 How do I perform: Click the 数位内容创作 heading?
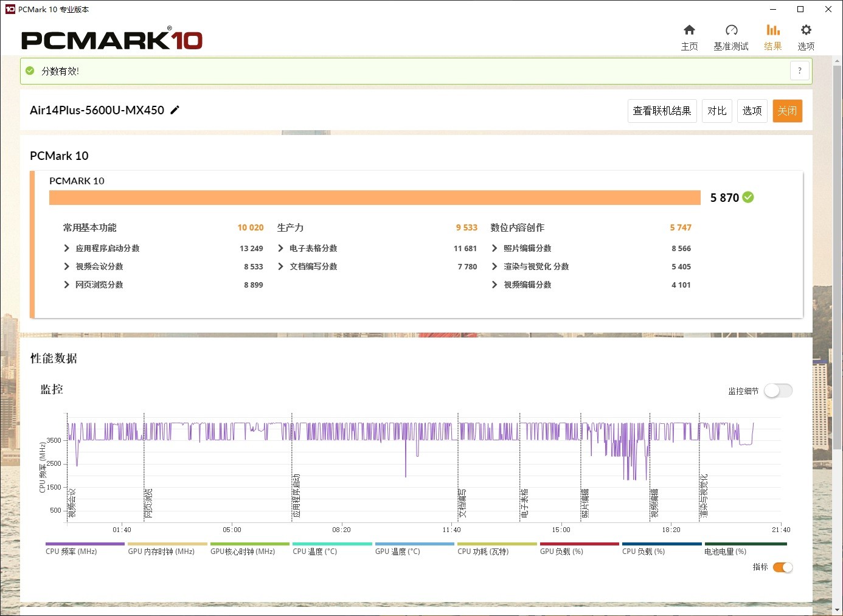[517, 227]
